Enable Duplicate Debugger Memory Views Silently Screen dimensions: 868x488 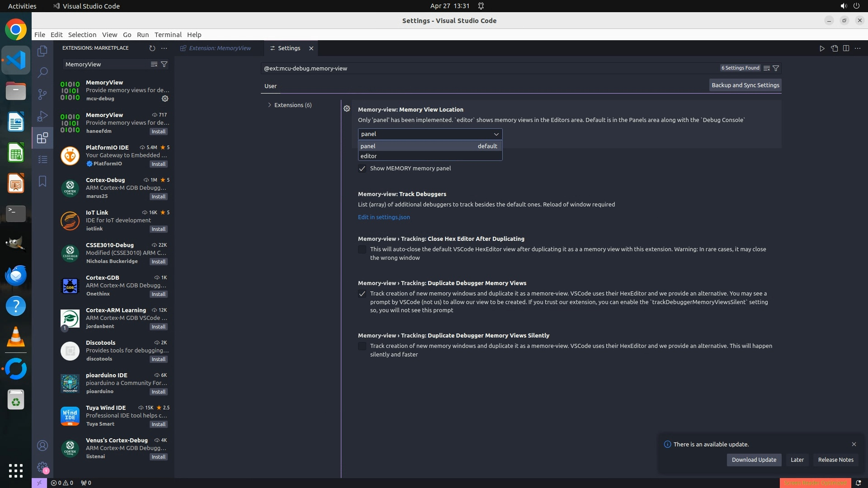(x=362, y=346)
